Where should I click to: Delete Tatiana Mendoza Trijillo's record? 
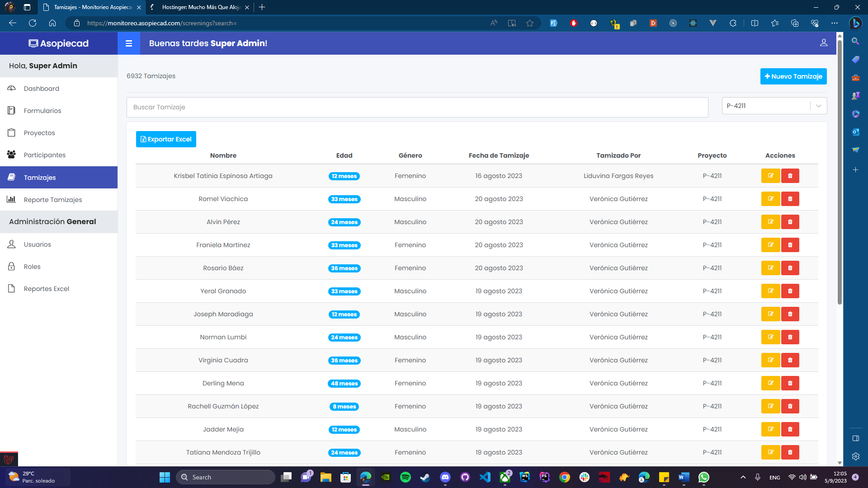[790, 452]
